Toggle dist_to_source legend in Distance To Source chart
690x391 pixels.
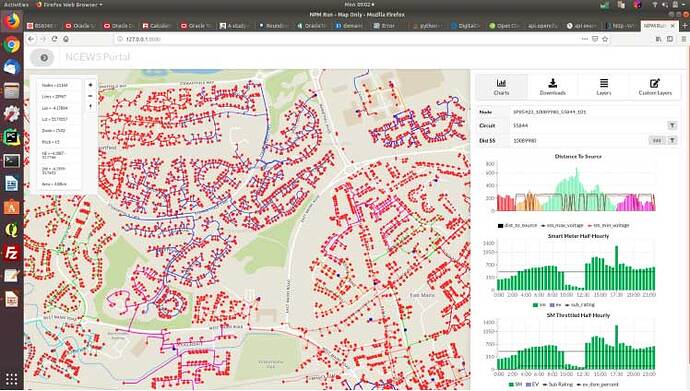518,225
